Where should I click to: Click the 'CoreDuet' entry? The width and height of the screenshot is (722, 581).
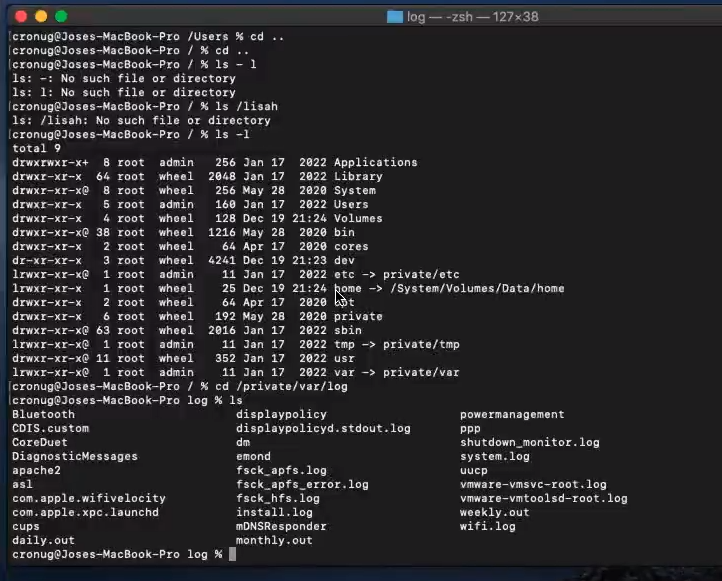point(40,442)
